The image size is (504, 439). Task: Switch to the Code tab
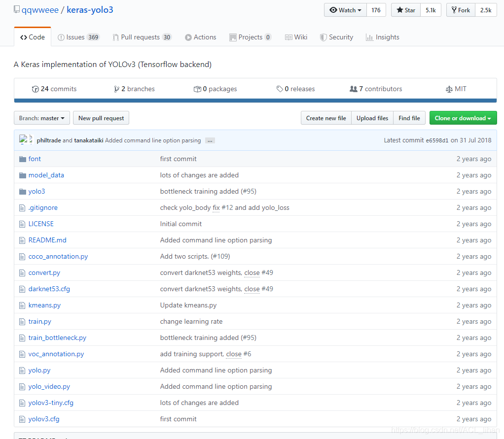click(33, 37)
